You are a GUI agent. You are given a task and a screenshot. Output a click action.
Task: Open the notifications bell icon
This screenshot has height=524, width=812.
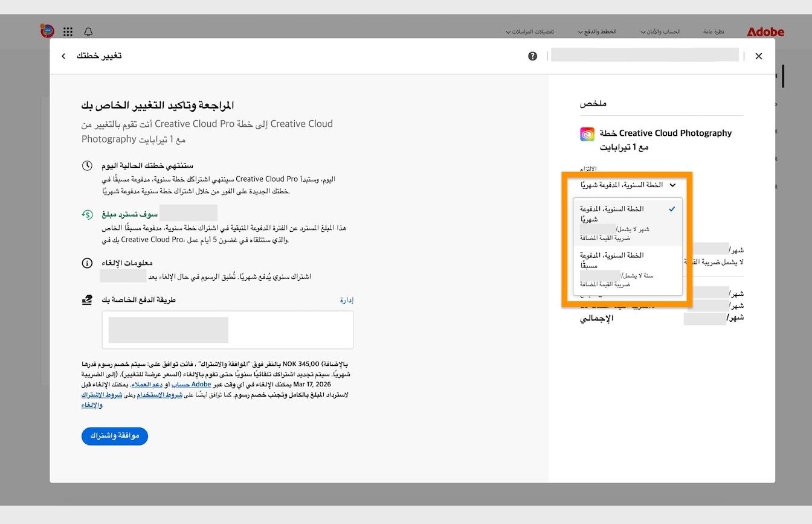tap(88, 31)
